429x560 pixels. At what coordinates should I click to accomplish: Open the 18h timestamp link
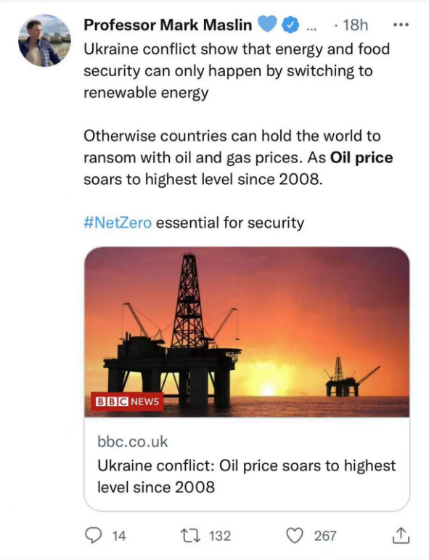(355, 25)
